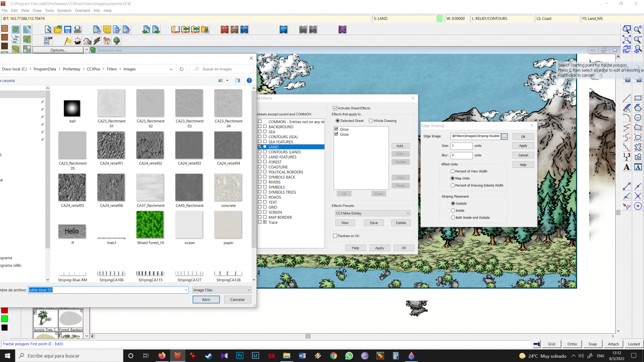
Task: Select Percent of View Width radio button
Action: (453, 171)
